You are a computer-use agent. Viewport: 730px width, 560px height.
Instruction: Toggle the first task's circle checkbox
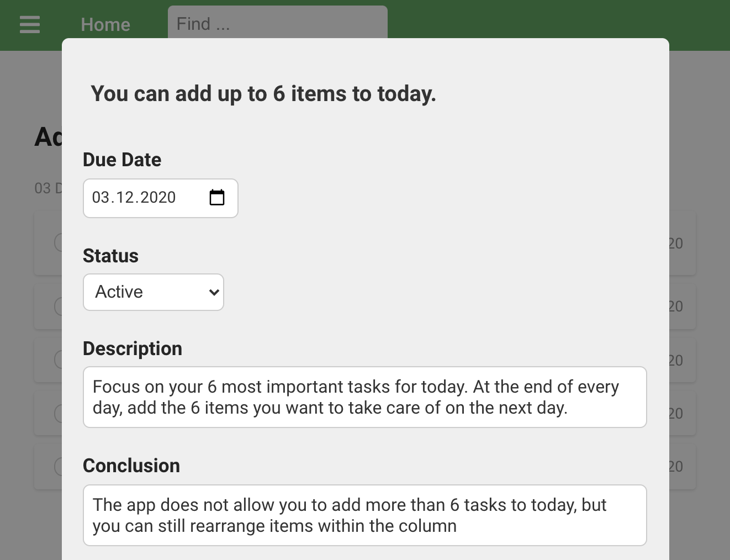click(x=59, y=242)
